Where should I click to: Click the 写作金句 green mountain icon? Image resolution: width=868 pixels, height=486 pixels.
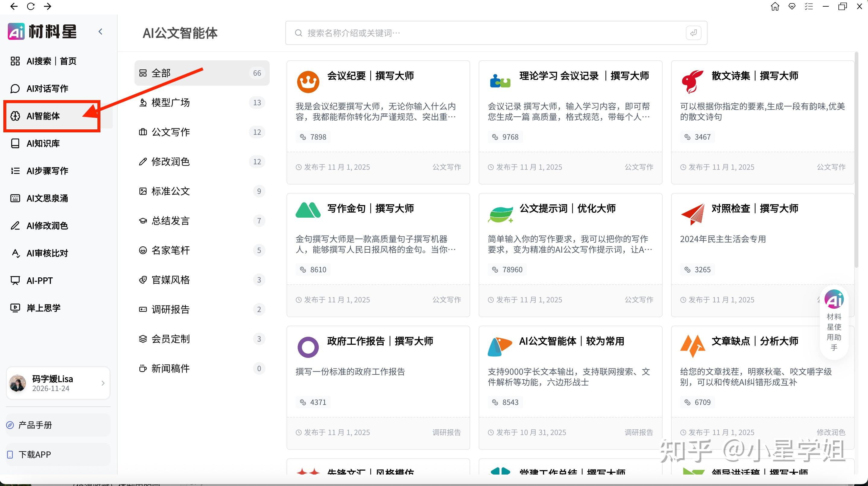pos(308,210)
